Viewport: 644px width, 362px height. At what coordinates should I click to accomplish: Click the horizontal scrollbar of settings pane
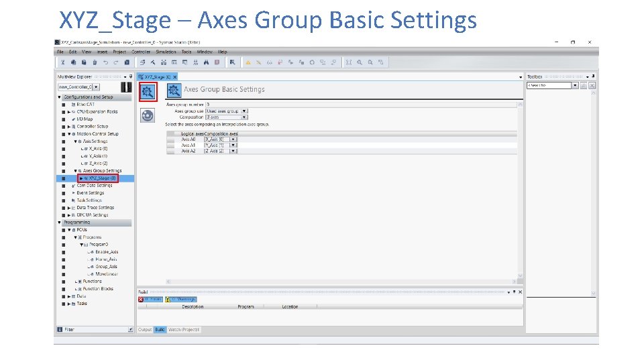point(341,282)
